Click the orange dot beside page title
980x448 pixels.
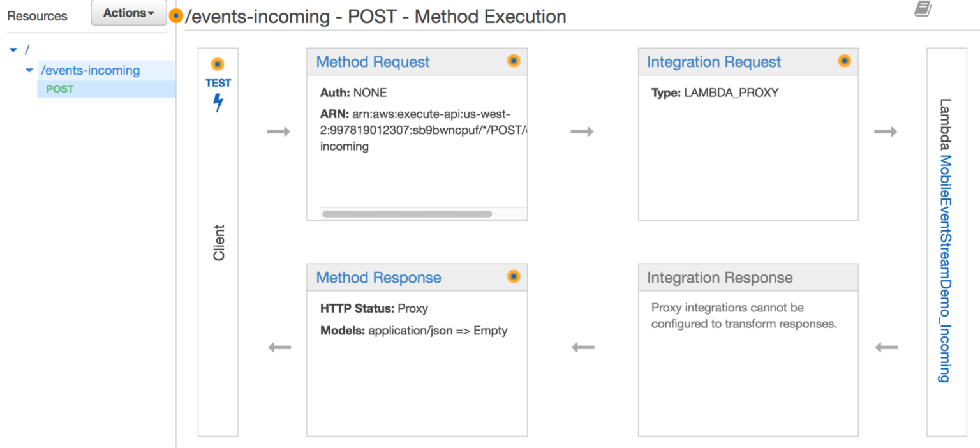(176, 16)
